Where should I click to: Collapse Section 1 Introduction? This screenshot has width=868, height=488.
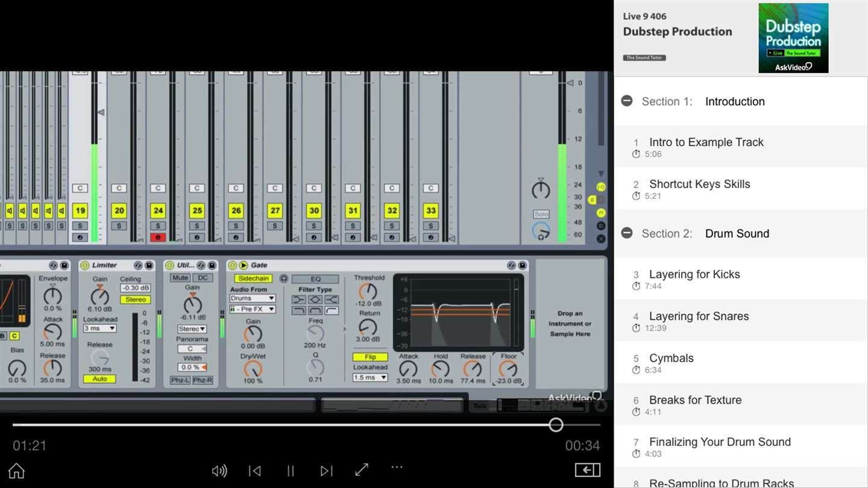[x=627, y=101]
